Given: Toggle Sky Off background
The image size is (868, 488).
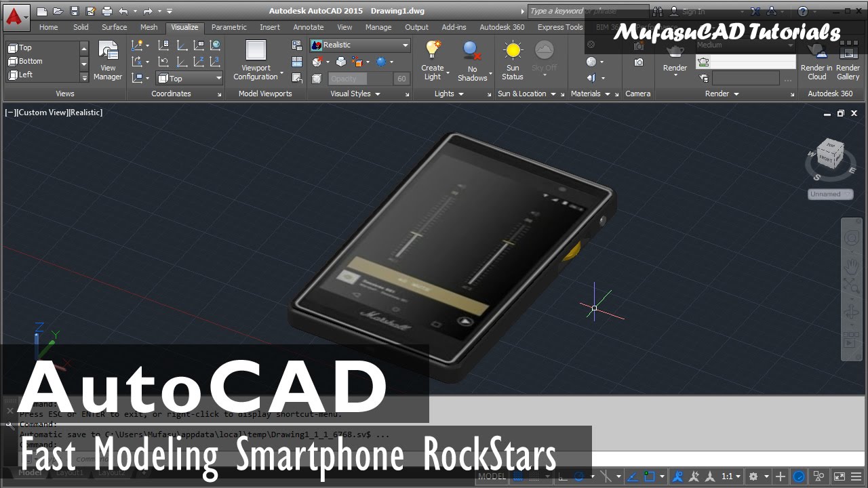Looking at the screenshot, I should [544, 58].
